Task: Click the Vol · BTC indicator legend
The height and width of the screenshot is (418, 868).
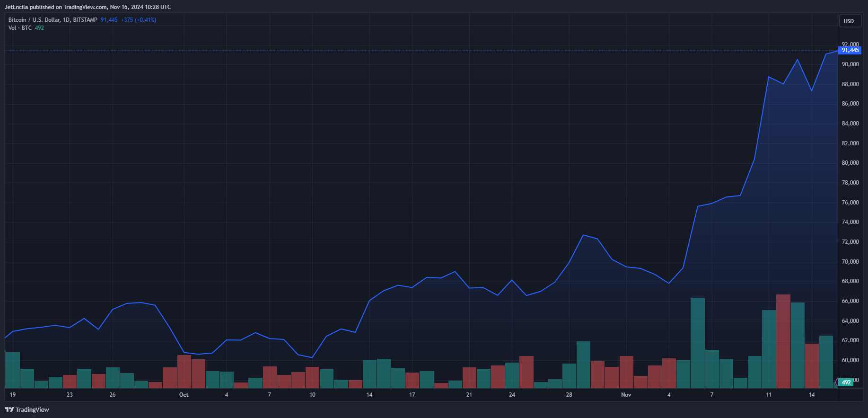Action: 20,28
